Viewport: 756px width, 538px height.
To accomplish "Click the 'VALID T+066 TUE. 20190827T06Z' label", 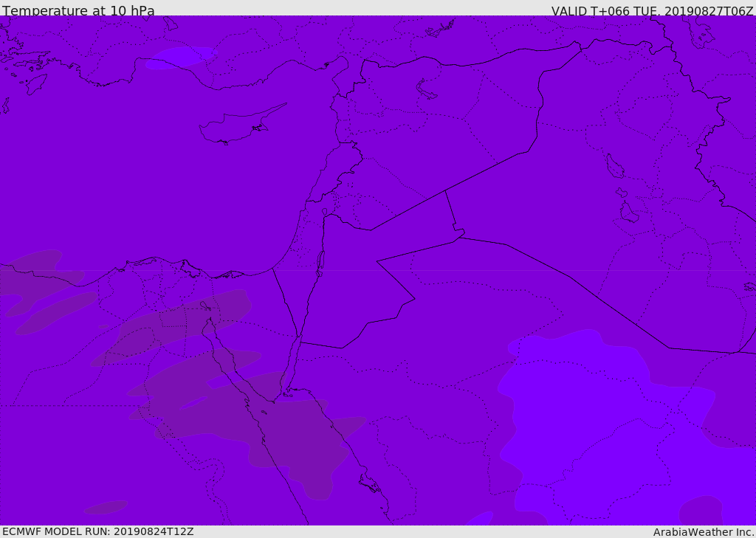I will (652, 10).
